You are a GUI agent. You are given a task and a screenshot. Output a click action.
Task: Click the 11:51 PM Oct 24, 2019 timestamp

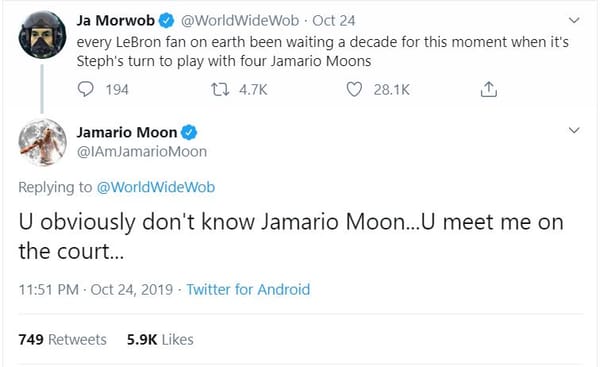pyautogui.click(x=96, y=290)
